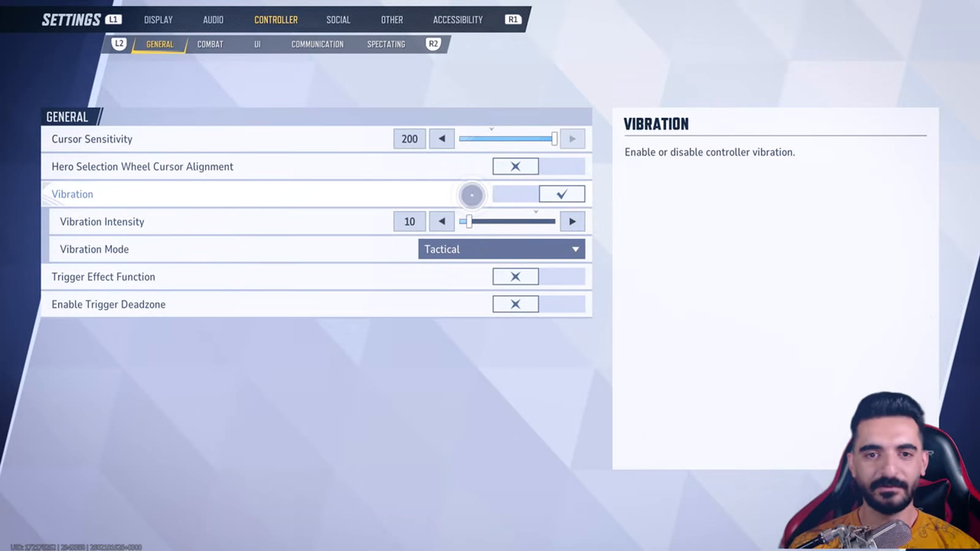Click the Vibration Intensity row label

pos(102,222)
